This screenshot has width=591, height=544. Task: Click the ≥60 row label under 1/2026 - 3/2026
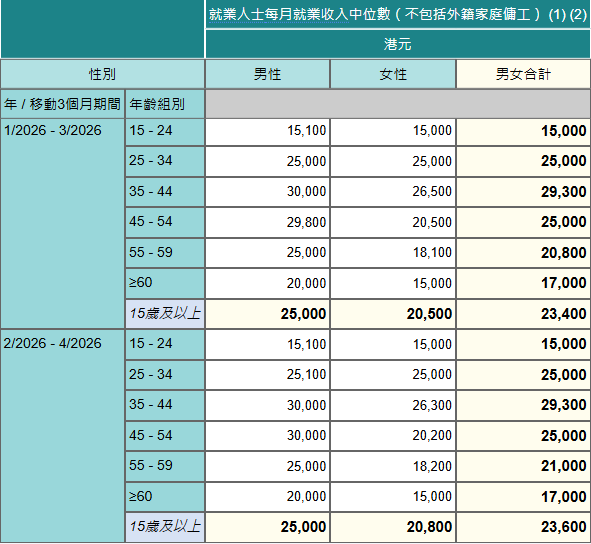tap(165, 283)
